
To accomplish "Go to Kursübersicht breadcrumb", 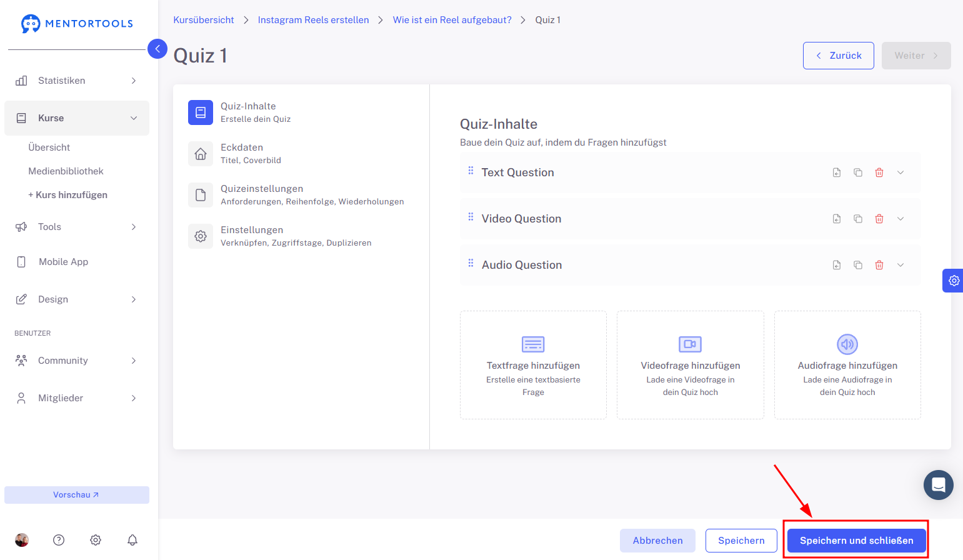I will point(204,20).
